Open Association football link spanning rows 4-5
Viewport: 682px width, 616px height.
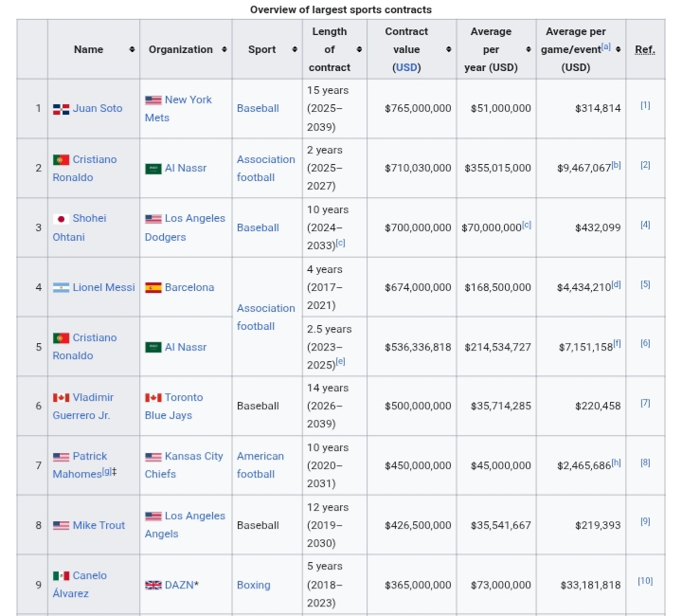(266, 317)
